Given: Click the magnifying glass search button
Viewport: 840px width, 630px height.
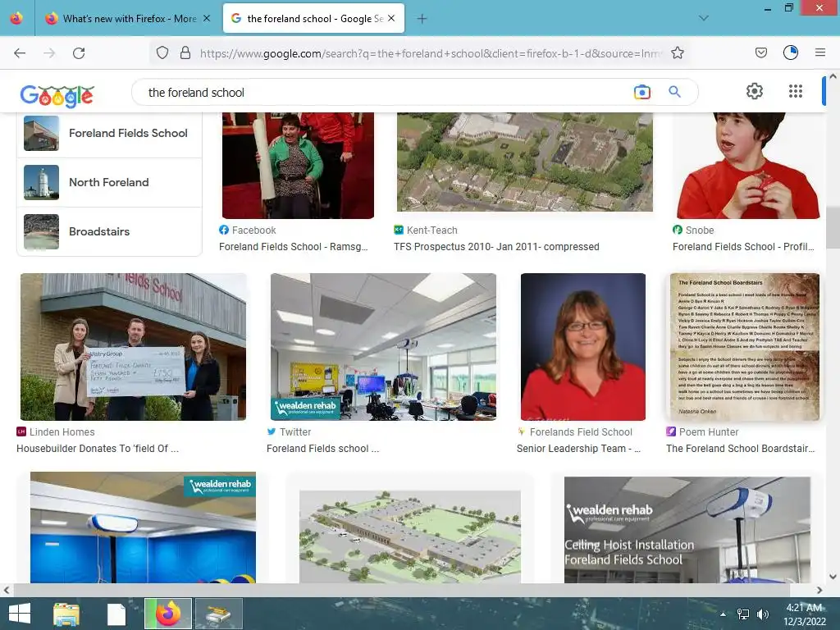Looking at the screenshot, I should tap(674, 92).
